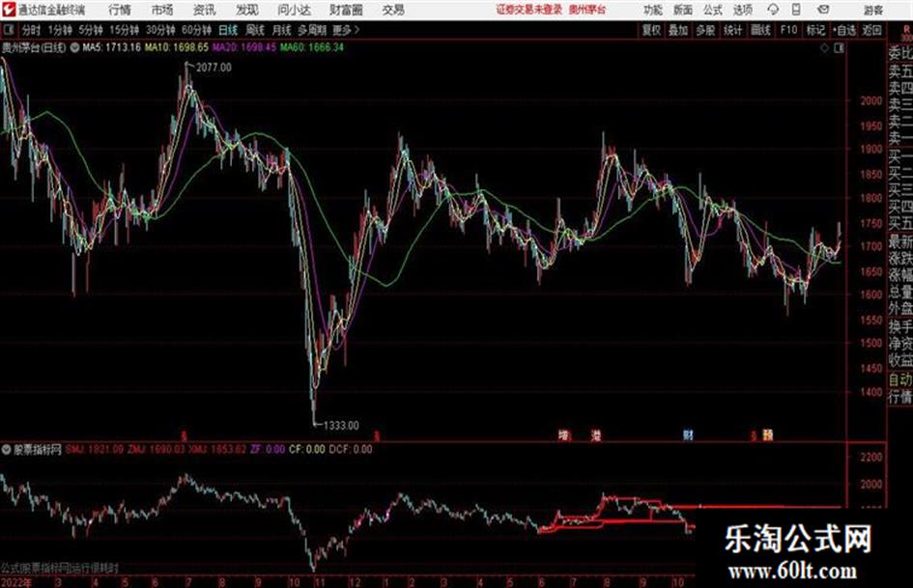This screenshot has width=913, height=588.
Task: Open the 资讯 menu
Action: click(x=204, y=10)
